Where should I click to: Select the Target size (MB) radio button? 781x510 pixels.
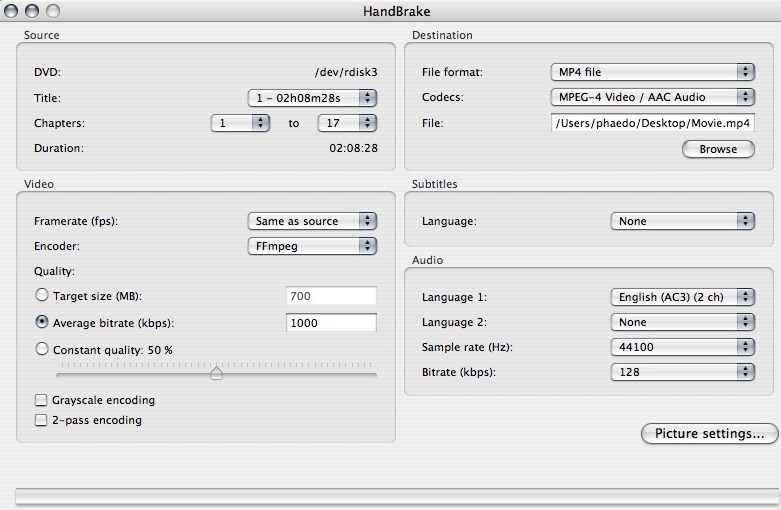pyautogui.click(x=42, y=295)
